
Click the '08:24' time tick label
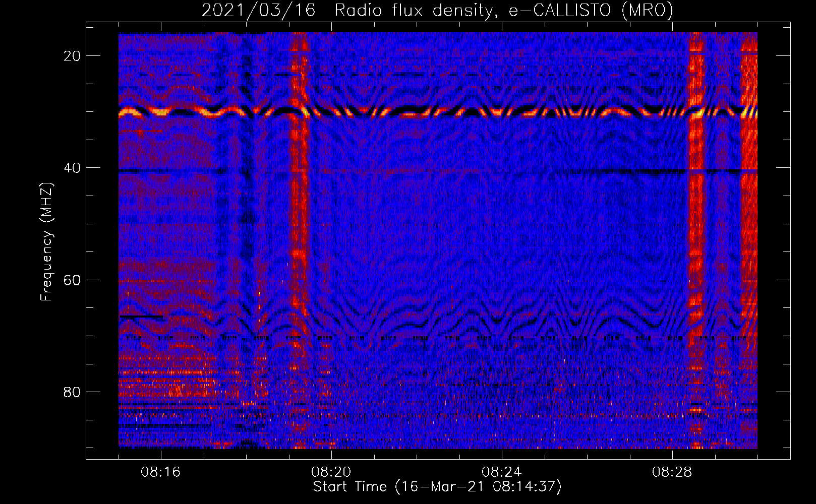click(x=502, y=472)
